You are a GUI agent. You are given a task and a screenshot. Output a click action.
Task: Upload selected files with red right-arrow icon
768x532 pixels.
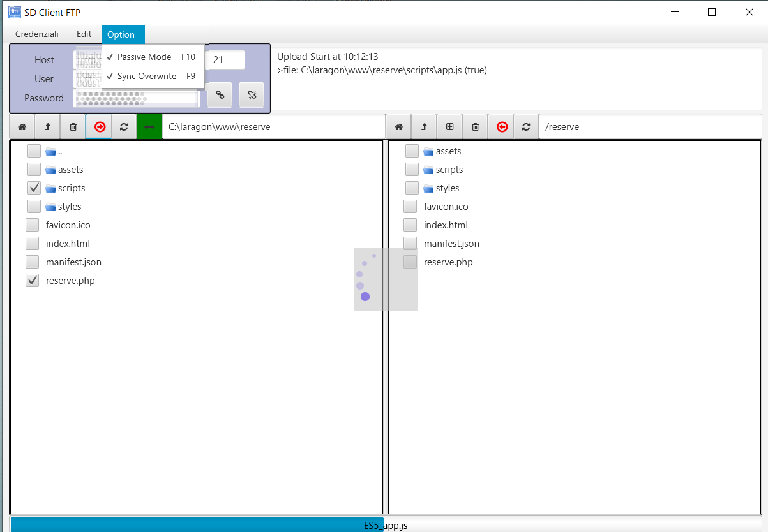(99, 127)
